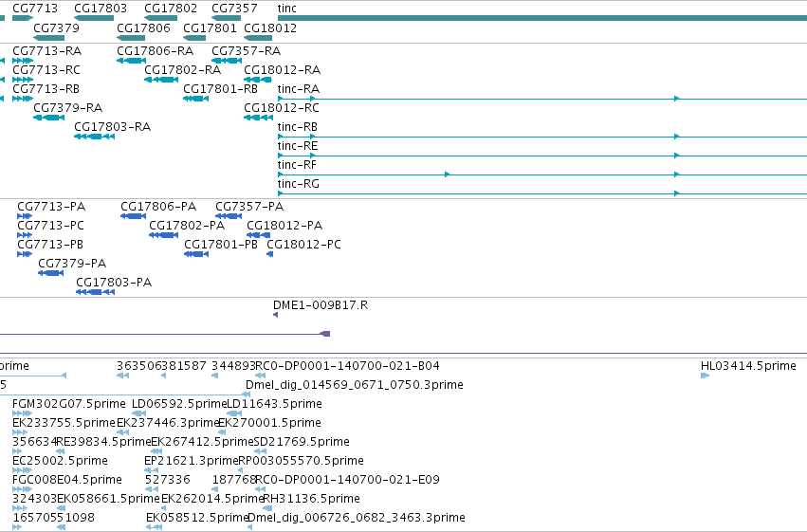Select the DME1-009B17.R feature label
The width and height of the screenshot is (807, 532).
coord(321,305)
